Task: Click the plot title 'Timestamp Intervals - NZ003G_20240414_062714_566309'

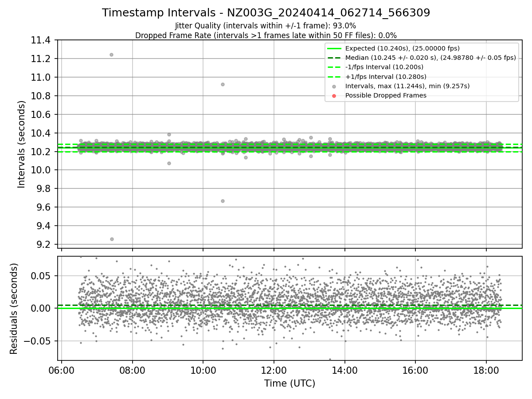Action: 266,13
